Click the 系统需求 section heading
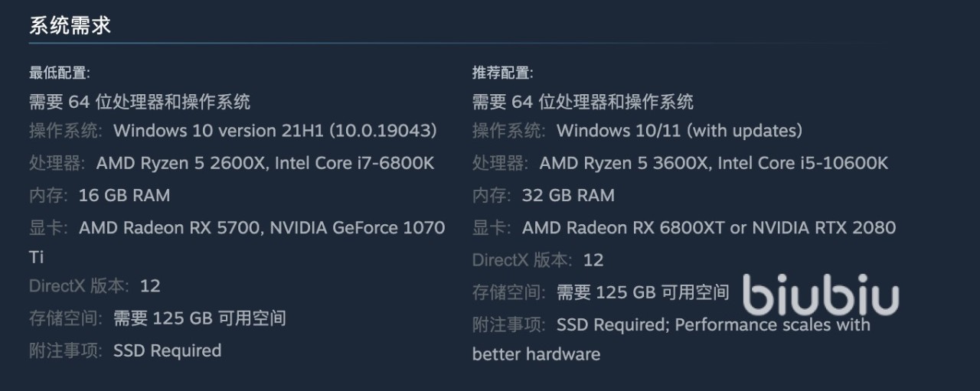Image resolution: width=980 pixels, height=391 pixels. click(70, 25)
